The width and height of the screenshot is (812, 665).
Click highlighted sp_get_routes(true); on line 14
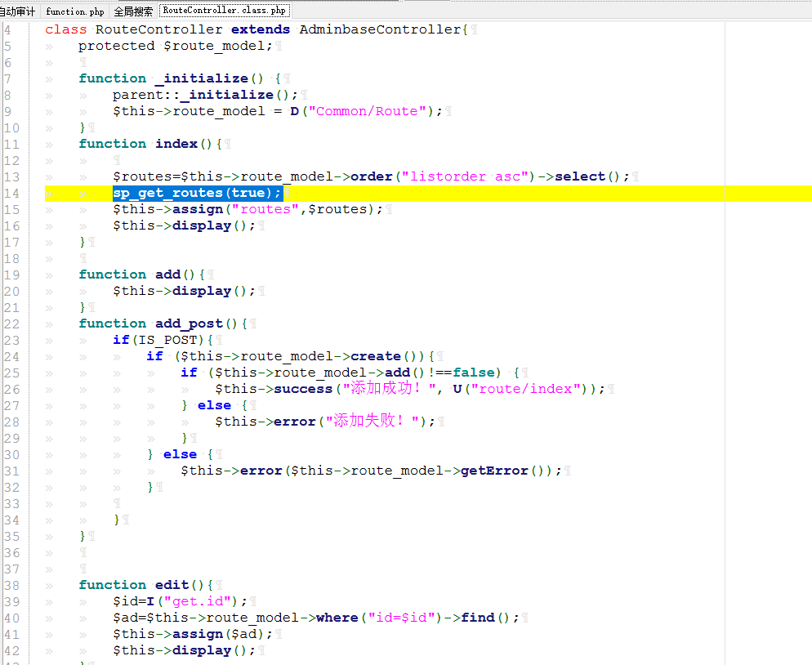pos(198,193)
